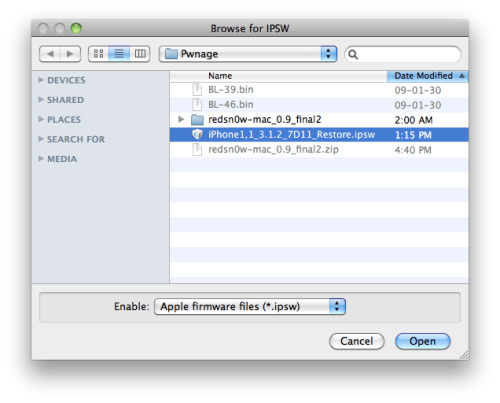Click the redsn0w-mac_0.9_final2 folder icon
The height and width of the screenshot is (403, 500).
pyautogui.click(x=197, y=120)
